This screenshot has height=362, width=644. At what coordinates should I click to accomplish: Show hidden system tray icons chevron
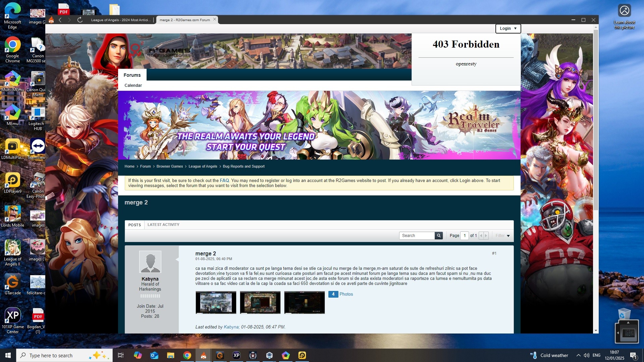point(578,355)
